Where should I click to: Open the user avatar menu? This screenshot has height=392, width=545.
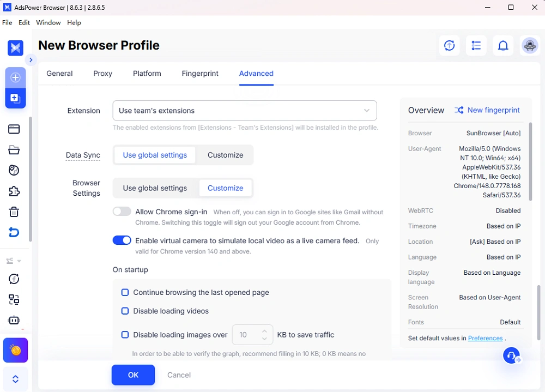click(530, 45)
